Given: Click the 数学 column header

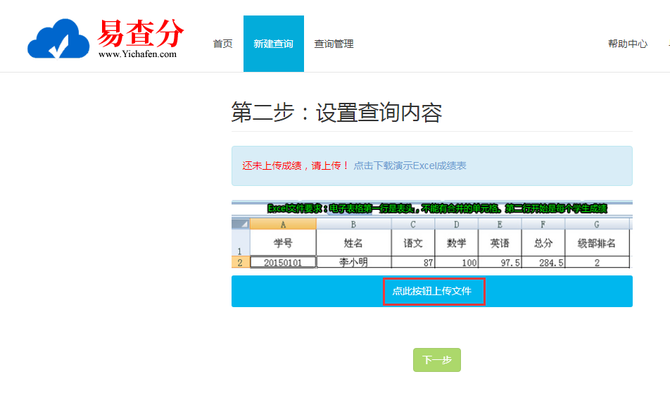Looking at the screenshot, I should (456, 243).
